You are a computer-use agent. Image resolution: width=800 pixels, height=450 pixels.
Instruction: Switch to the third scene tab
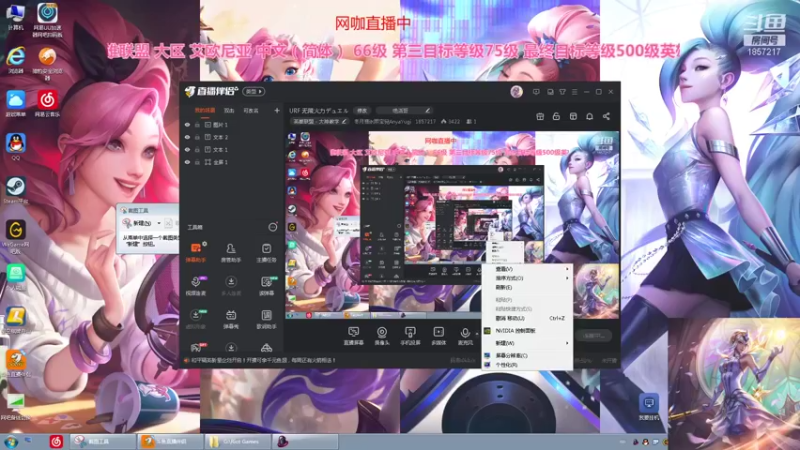pos(250,110)
